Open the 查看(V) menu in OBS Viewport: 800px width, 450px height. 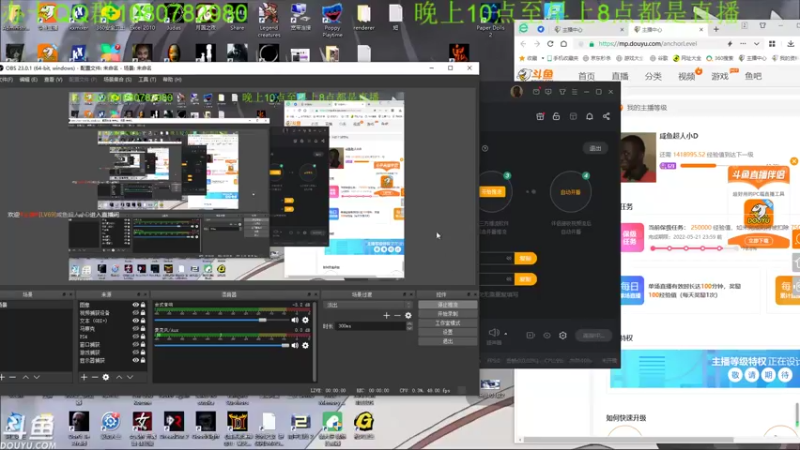click(x=53, y=80)
